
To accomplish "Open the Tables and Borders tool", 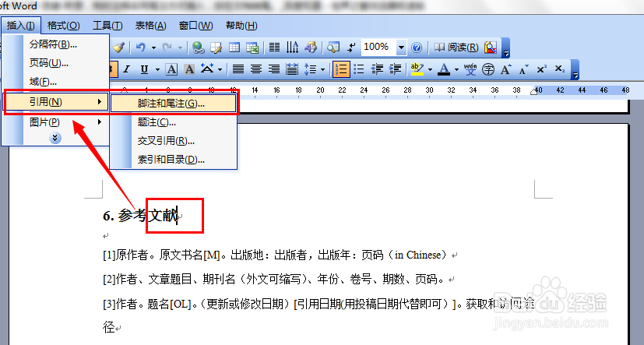I will tap(216, 48).
